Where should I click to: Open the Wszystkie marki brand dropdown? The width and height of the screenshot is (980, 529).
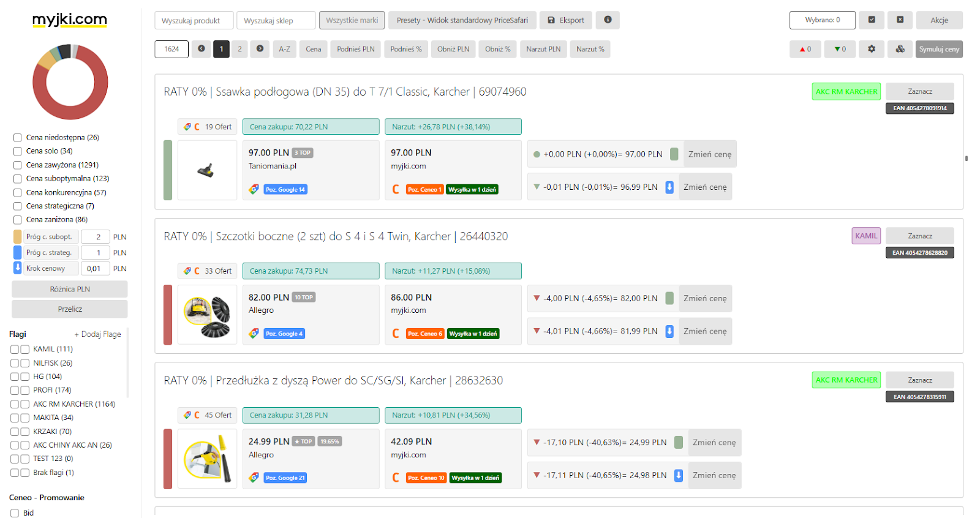click(x=352, y=20)
